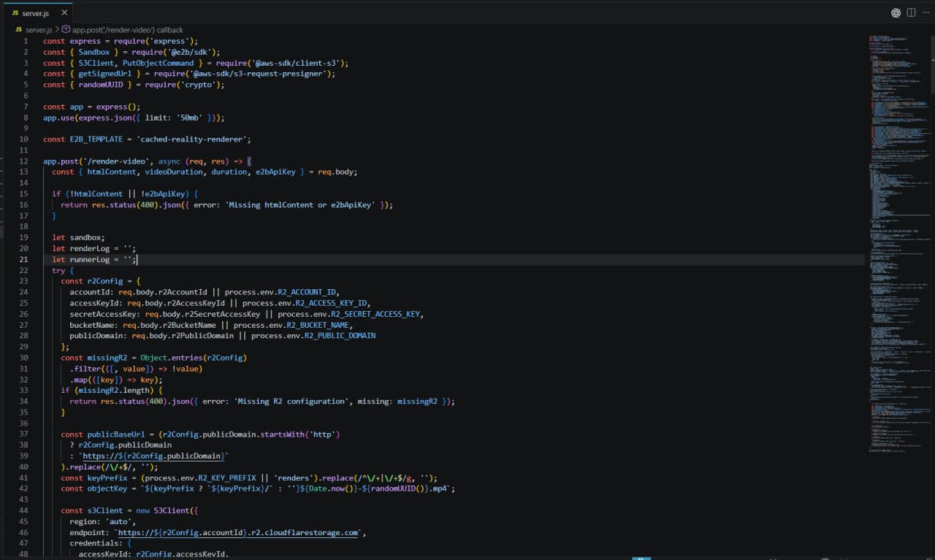Follow the r2.cloudflarestorage.com endpoint link

[240, 533]
